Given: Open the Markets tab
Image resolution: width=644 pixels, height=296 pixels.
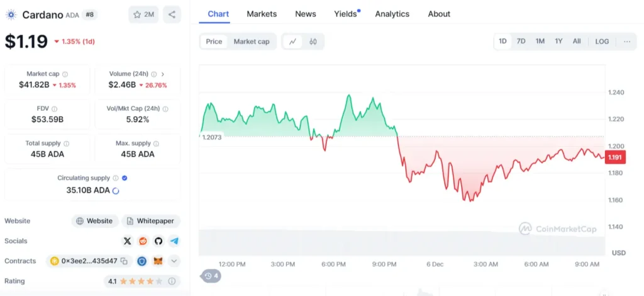Looking at the screenshot, I should 262,14.
